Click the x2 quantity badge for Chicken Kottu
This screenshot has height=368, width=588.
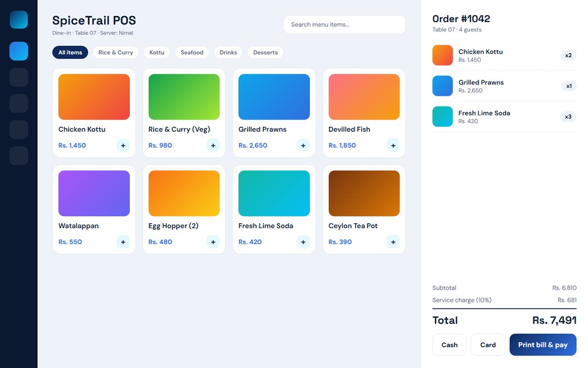point(568,55)
